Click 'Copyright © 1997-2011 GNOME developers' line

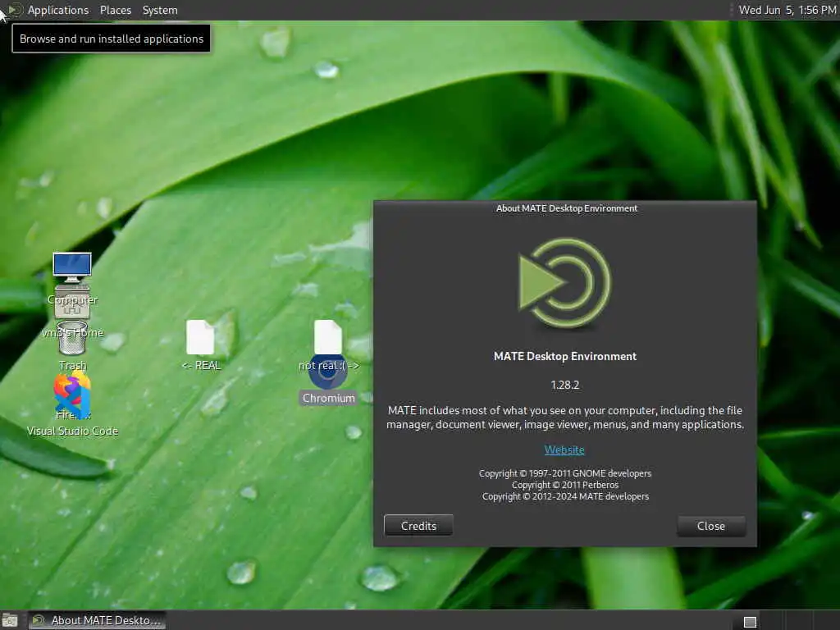pyautogui.click(x=565, y=473)
